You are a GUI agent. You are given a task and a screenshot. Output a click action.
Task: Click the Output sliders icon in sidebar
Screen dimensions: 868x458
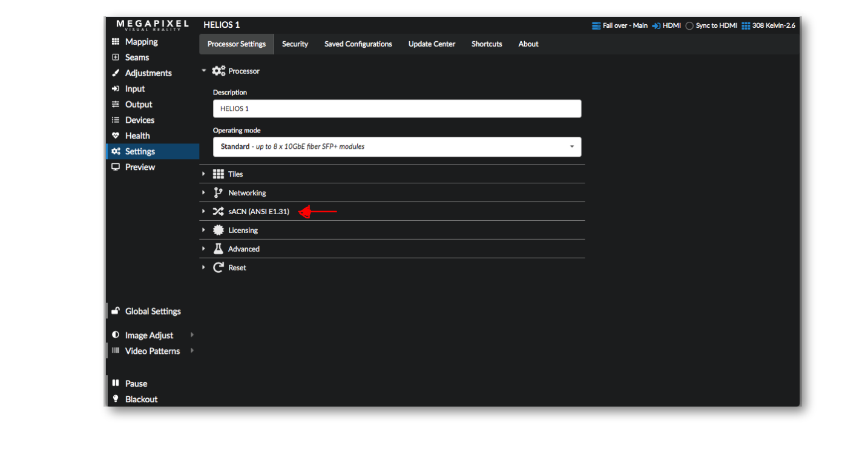[116, 105]
